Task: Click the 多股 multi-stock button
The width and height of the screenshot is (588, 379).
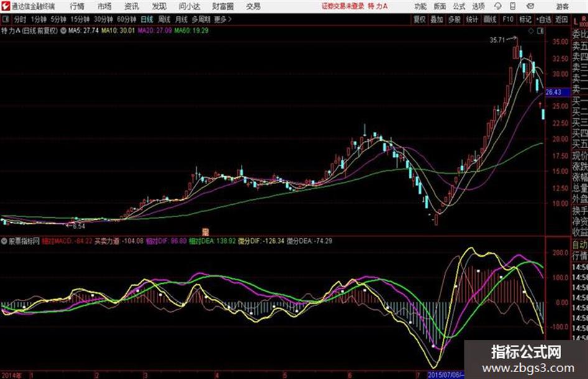Action: point(454,19)
